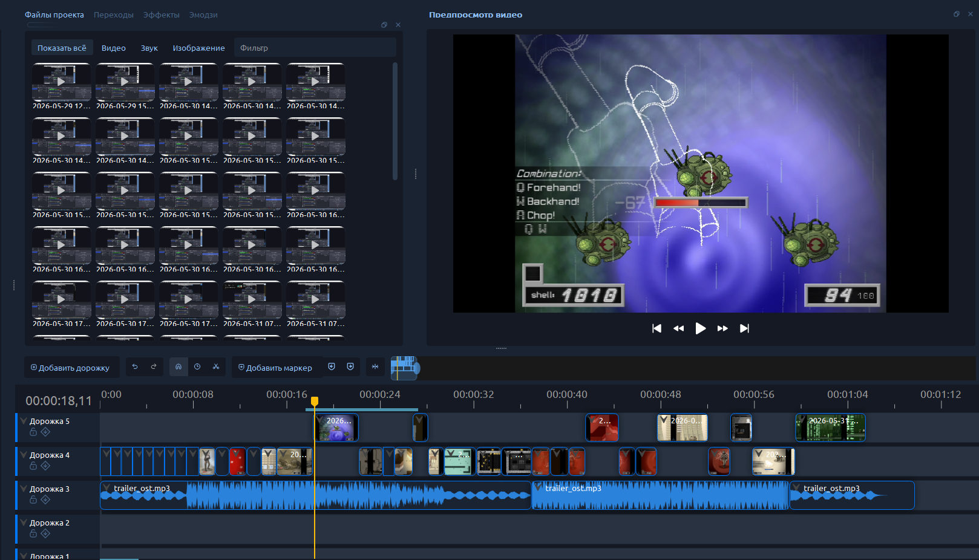Select file thumbnail 2026-05-29 12…

[62, 86]
